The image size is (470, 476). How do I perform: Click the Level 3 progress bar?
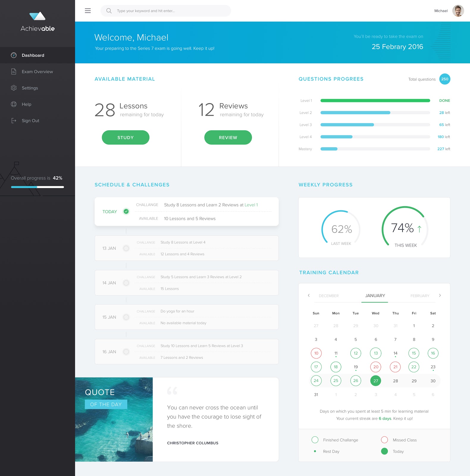pos(375,125)
